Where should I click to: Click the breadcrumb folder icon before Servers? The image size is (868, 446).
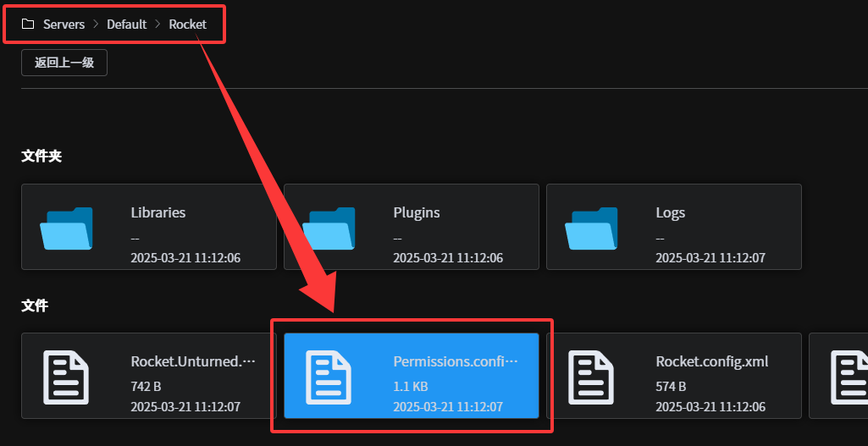point(28,24)
